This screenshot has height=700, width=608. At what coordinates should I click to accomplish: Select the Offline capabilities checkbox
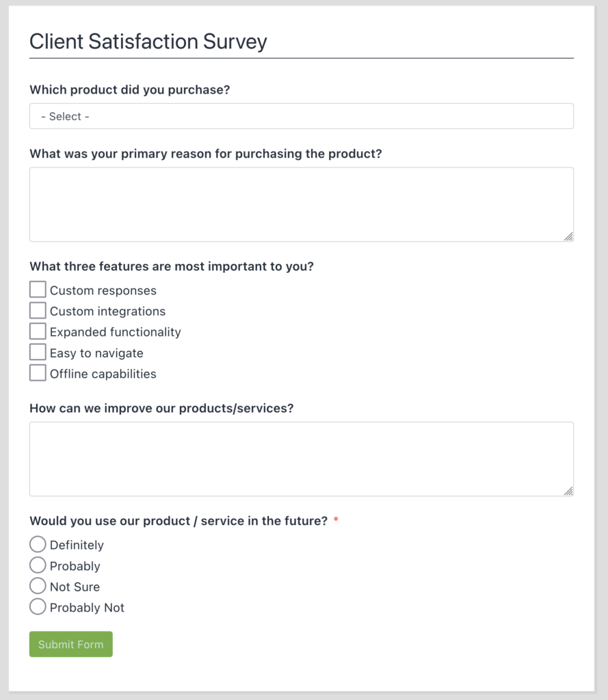pos(38,373)
